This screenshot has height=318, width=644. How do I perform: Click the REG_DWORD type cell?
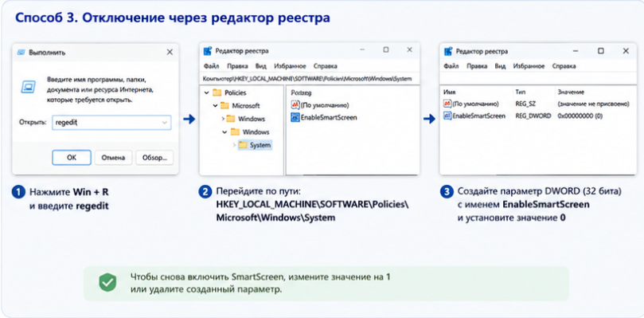tap(533, 116)
